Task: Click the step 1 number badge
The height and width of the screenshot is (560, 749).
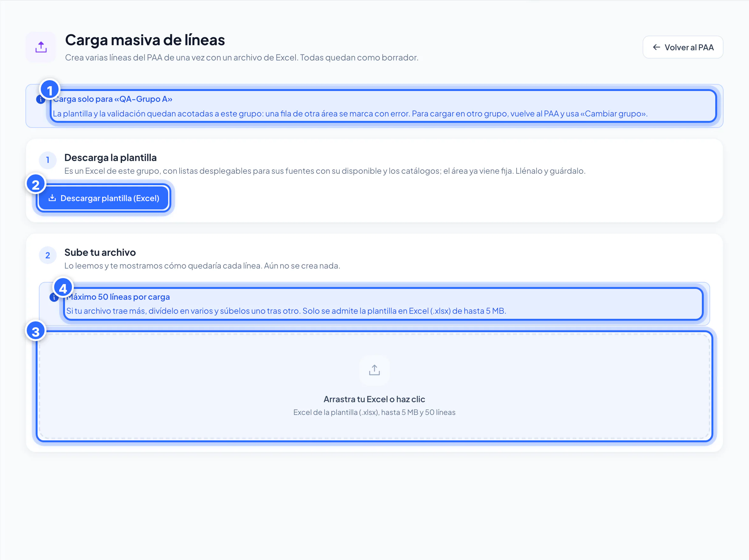Action: 48,160
